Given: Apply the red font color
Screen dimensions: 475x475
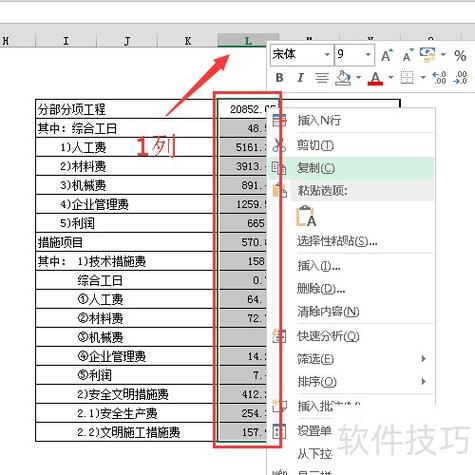Looking at the screenshot, I should [x=375, y=78].
